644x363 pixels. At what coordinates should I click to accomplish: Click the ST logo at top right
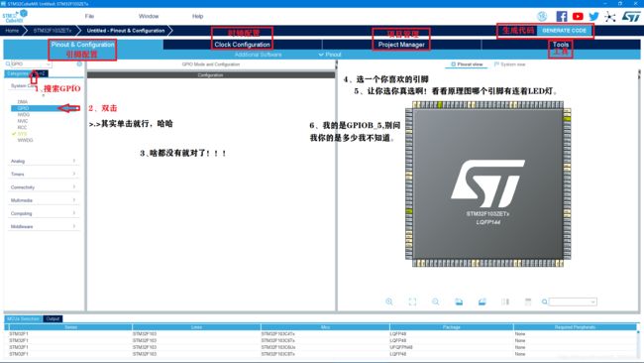pyautogui.click(x=631, y=17)
